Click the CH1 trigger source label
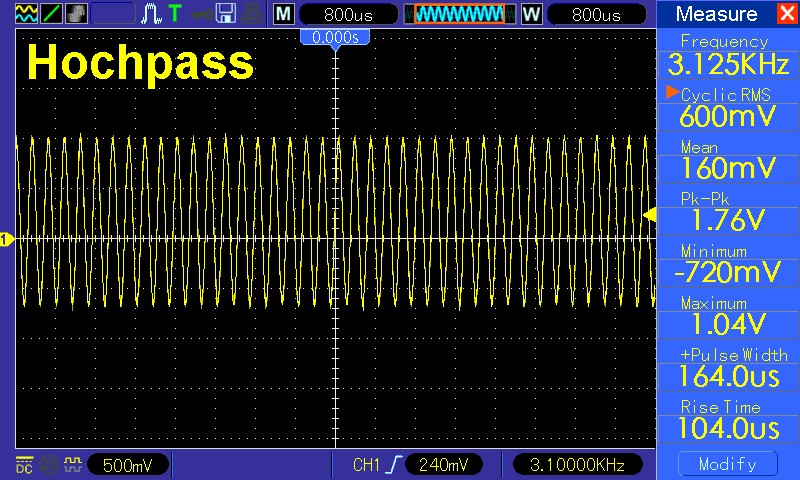 coord(366,465)
